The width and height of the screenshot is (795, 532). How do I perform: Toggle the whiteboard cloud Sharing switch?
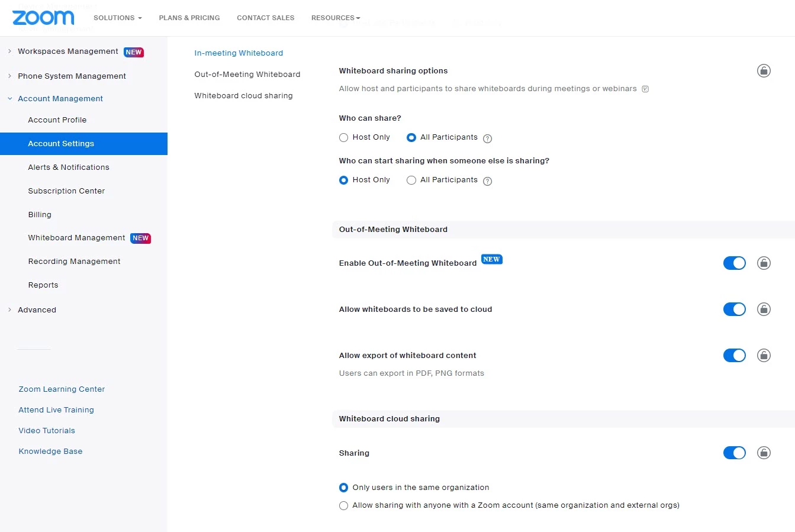[735, 453]
